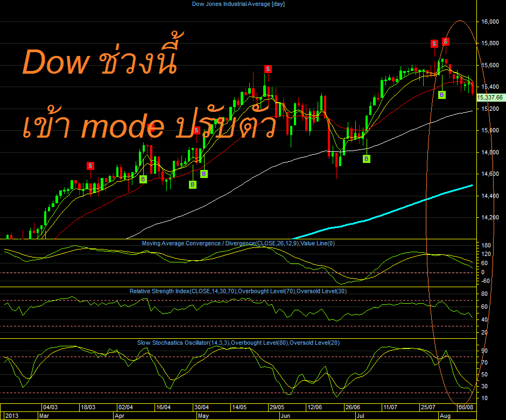Image resolution: width=506 pixels, height=420 pixels.
Task: Click the 15,800 price axis label
Action: (x=490, y=43)
